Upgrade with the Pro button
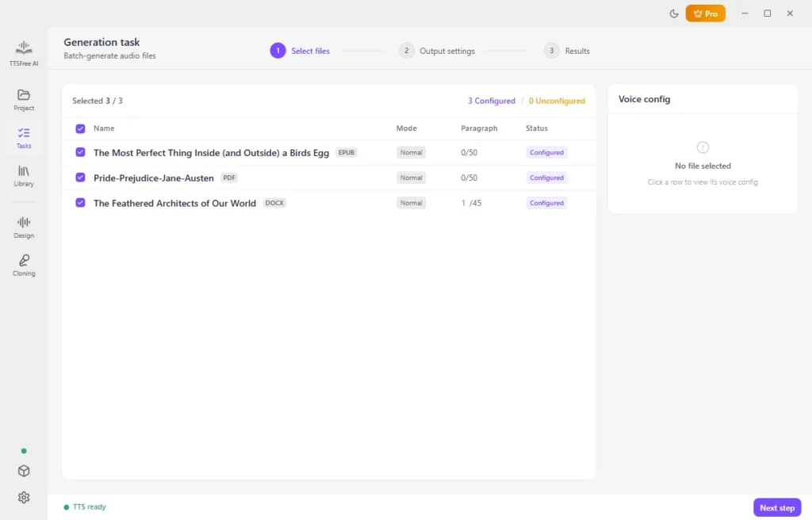The height and width of the screenshot is (520, 812). point(705,13)
